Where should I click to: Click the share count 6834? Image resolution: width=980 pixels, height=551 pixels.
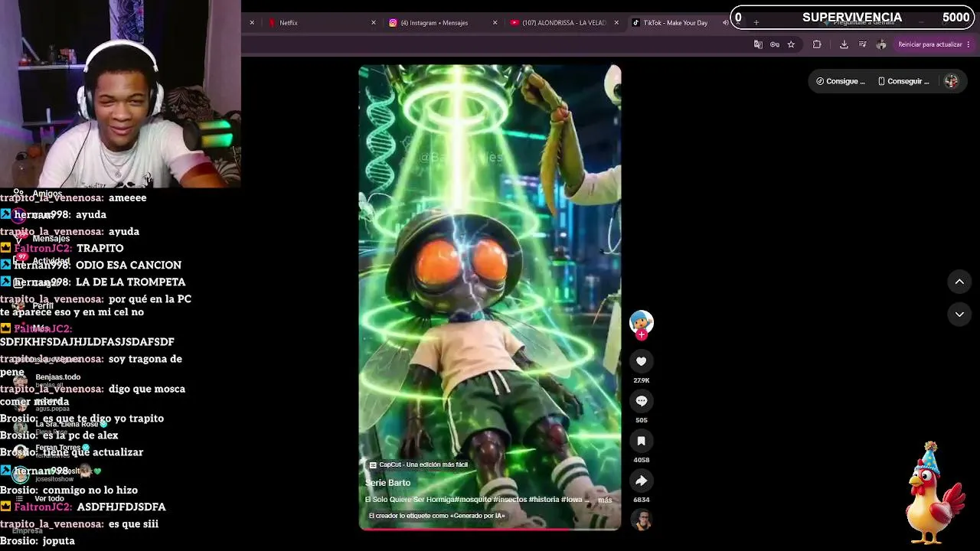coord(642,500)
